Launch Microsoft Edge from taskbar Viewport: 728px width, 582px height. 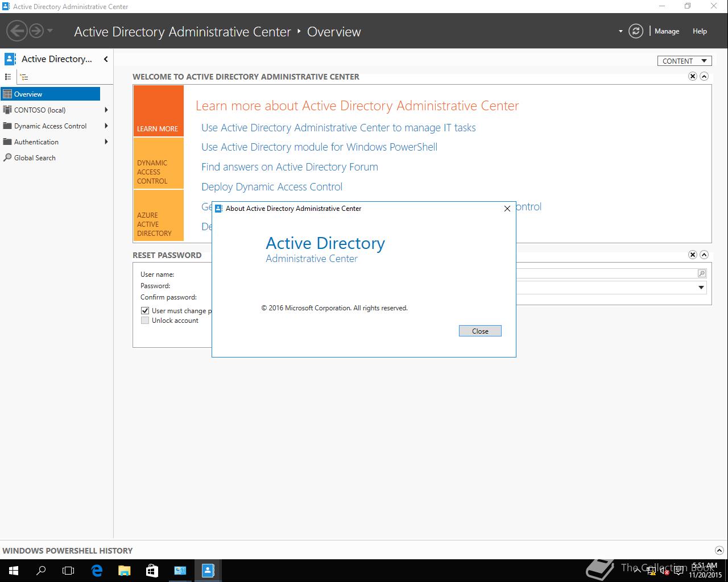pyautogui.click(x=97, y=571)
